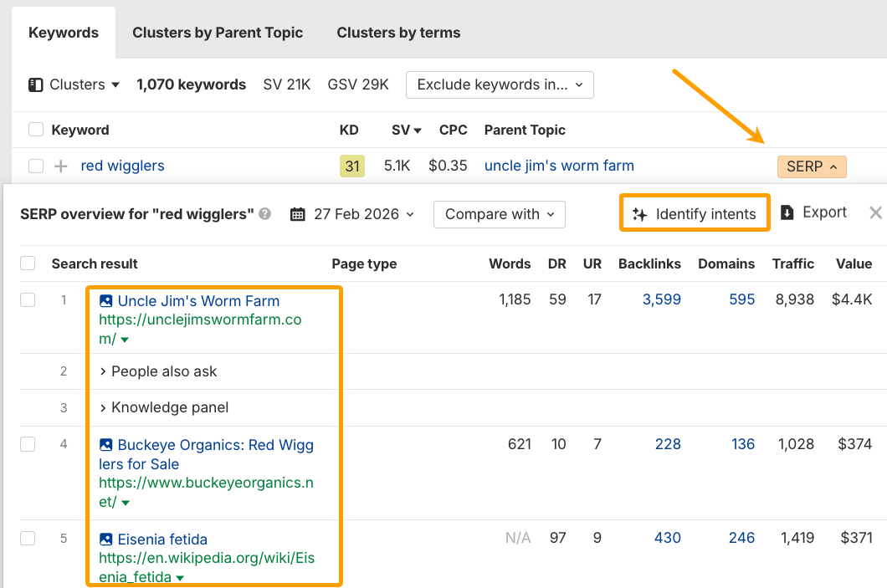This screenshot has width=887, height=588.
Task: Click the calendar icon next to the date
Action: [297, 214]
